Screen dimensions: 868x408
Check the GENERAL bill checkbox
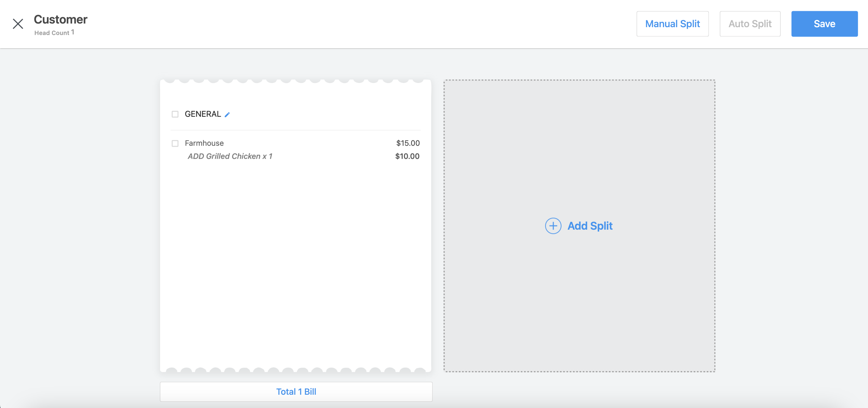tap(175, 114)
